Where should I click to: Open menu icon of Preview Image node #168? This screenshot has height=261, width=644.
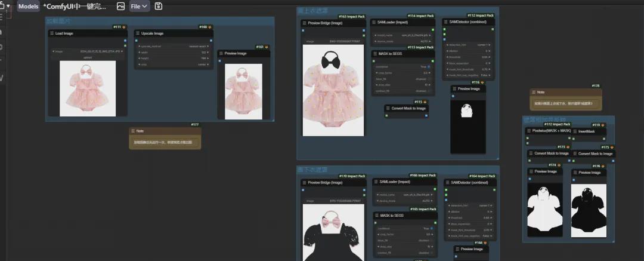click(457, 249)
